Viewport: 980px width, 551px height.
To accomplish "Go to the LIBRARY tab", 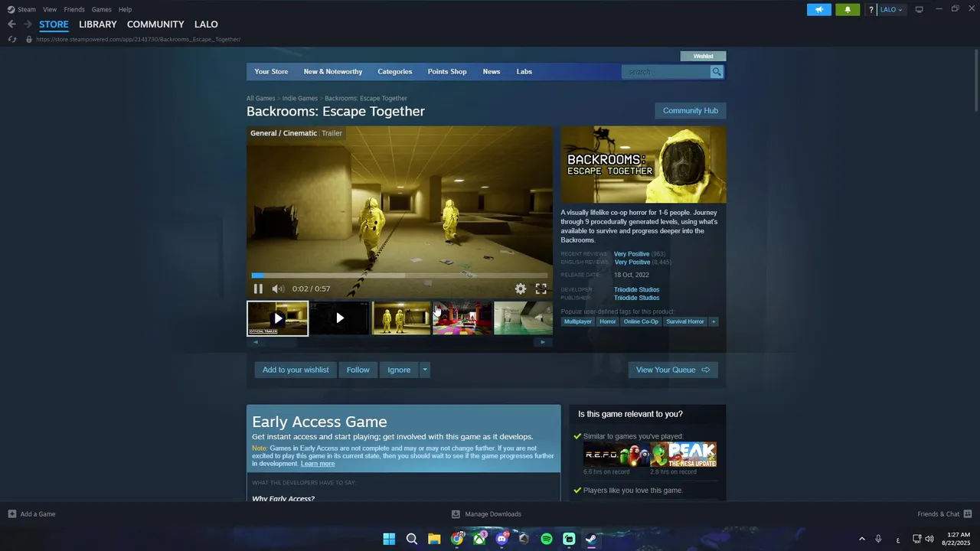I will [98, 24].
